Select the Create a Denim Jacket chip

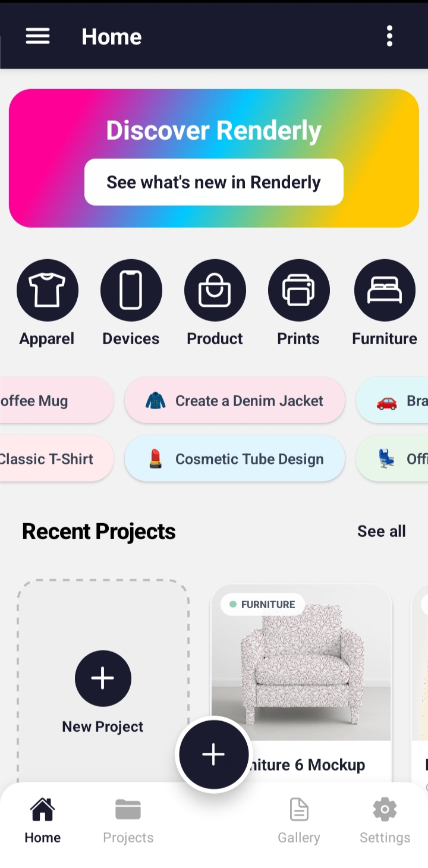click(x=235, y=401)
